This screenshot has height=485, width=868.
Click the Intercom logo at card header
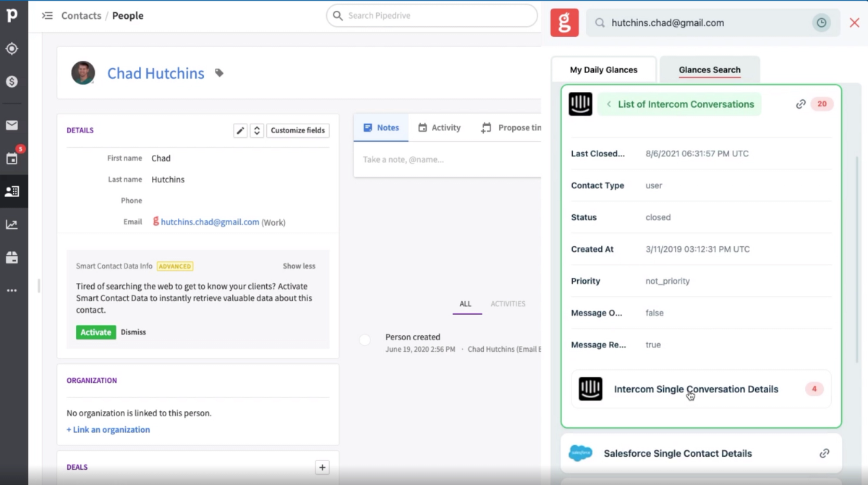click(x=581, y=104)
